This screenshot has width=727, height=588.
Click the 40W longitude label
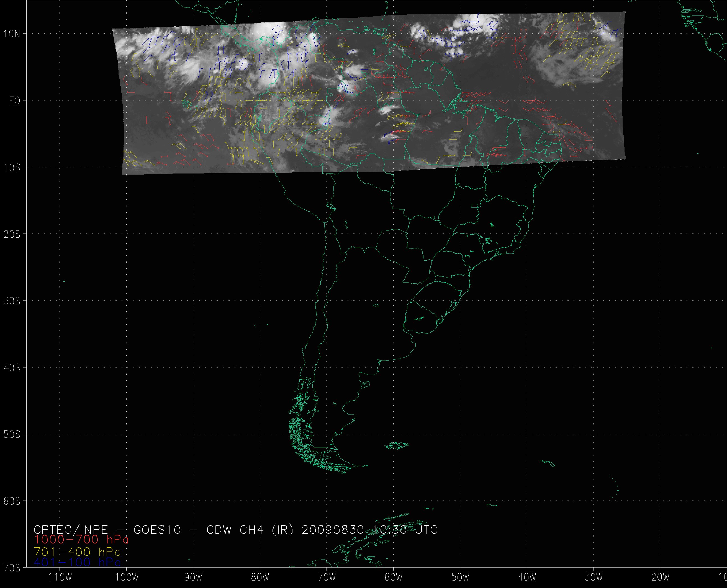(527, 577)
